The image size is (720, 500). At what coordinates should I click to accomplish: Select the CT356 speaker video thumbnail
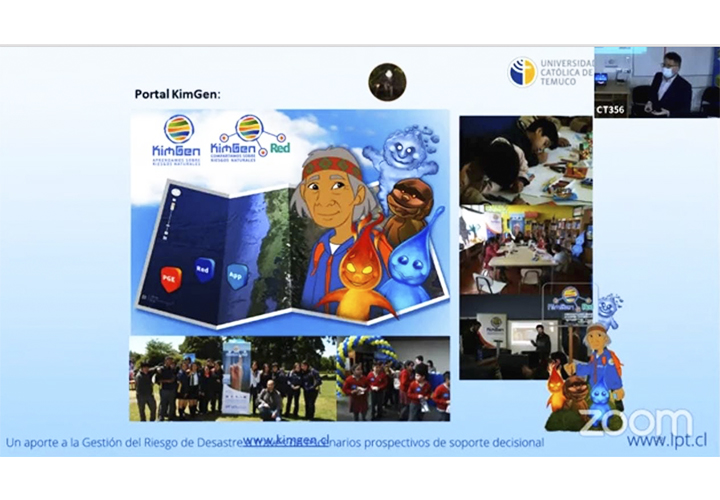tap(657, 82)
